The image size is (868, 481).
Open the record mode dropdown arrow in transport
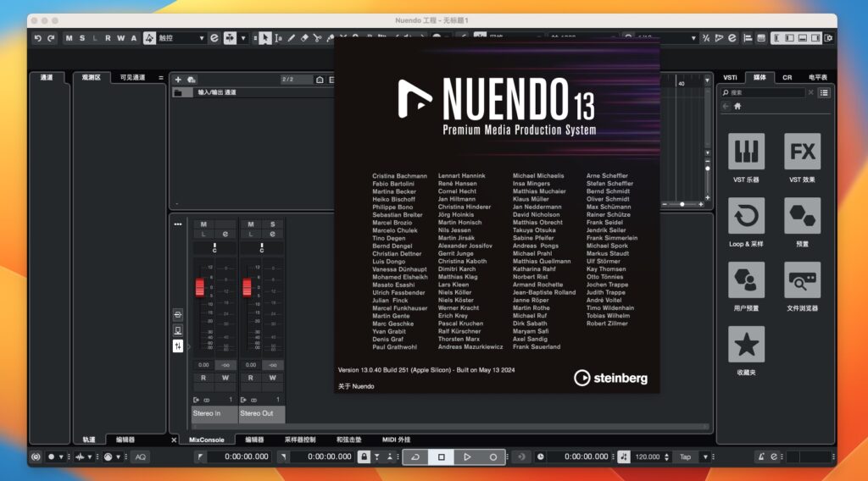click(61, 456)
